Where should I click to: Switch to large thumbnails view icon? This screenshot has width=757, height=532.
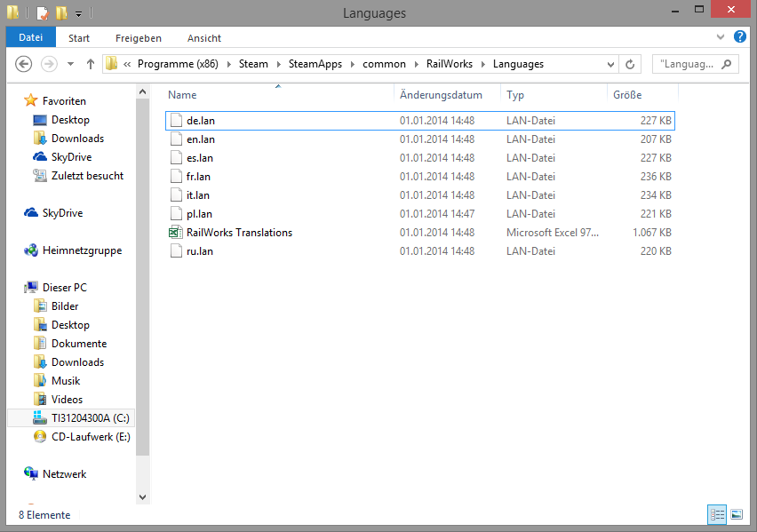click(736, 514)
